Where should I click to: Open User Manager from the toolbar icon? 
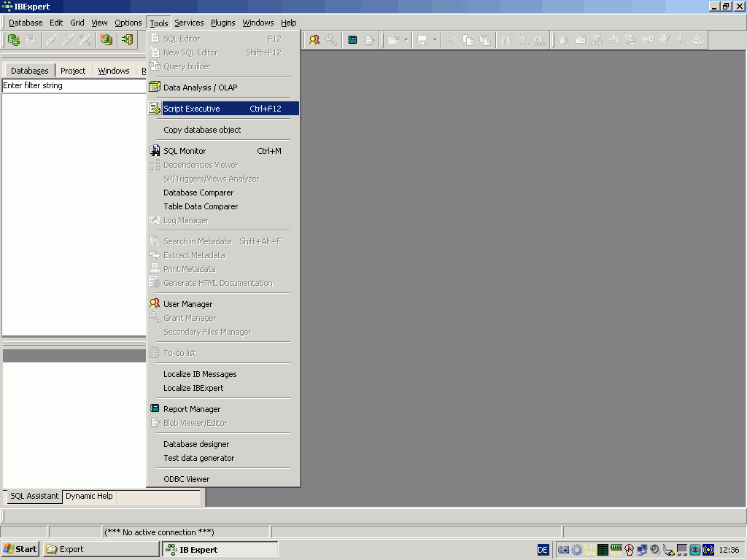(x=314, y=40)
